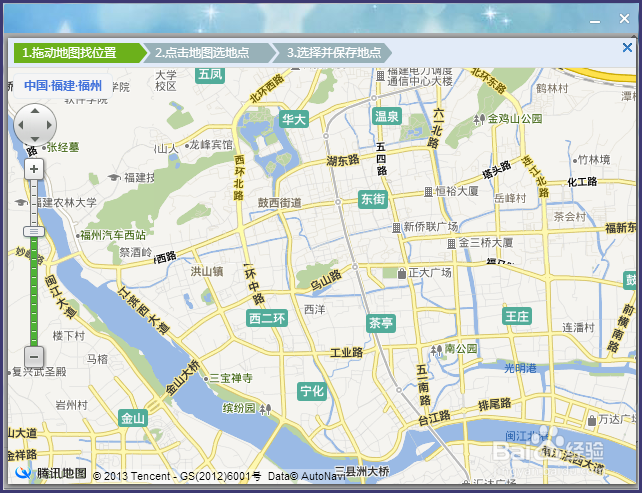
Task: Click the 腾讯地图 logo link
Action: coord(51,473)
